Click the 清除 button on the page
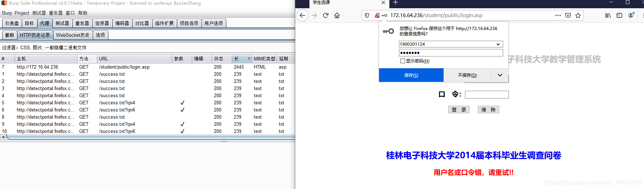The image size is (644, 189). [x=489, y=110]
